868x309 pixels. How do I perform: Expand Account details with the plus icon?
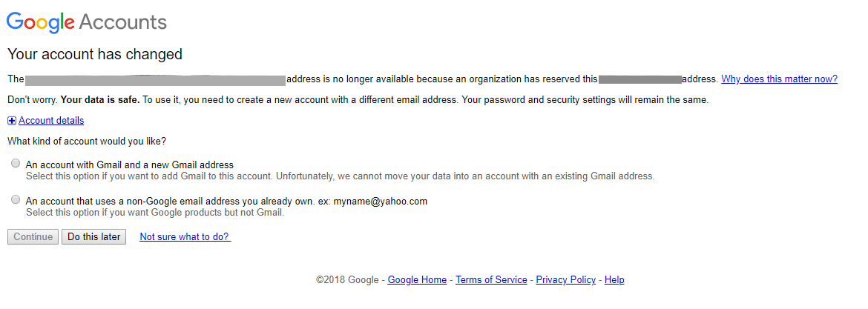click(x=12, y=121)
